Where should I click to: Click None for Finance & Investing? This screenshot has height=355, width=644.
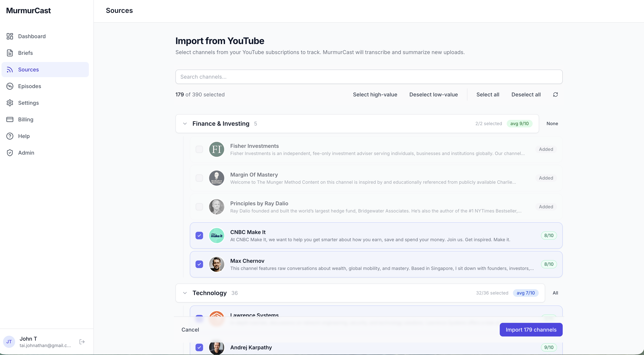tap(552, 123)
